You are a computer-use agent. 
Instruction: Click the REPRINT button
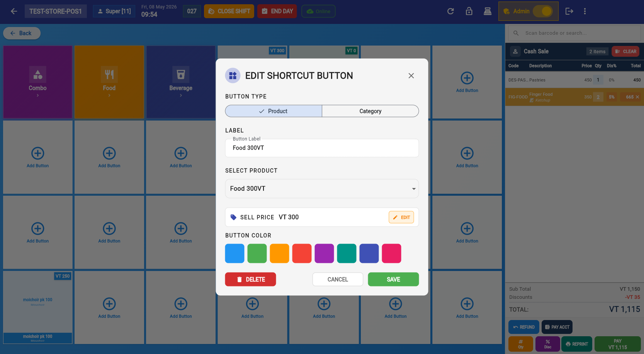click(577, 344)
